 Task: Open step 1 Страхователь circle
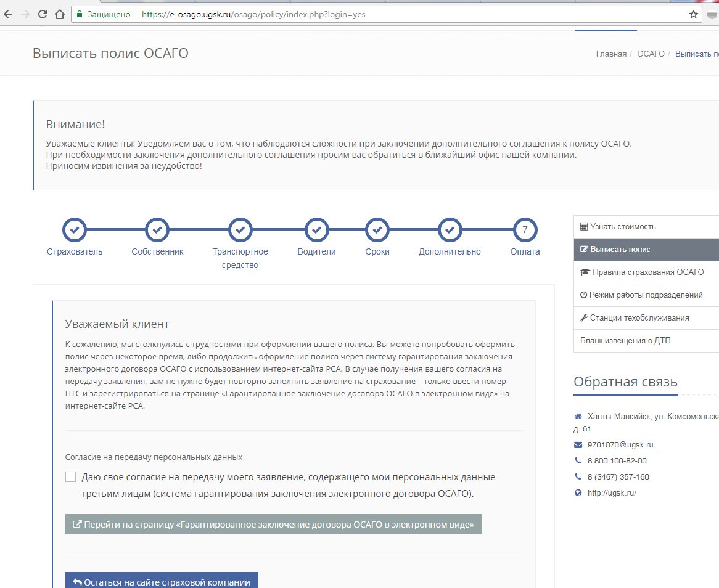tap(74, 230)
